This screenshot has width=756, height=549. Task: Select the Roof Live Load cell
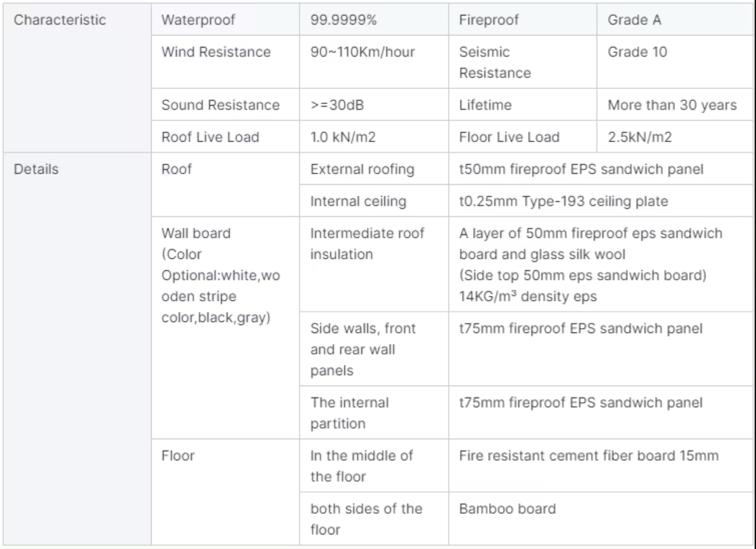[225, 137]
